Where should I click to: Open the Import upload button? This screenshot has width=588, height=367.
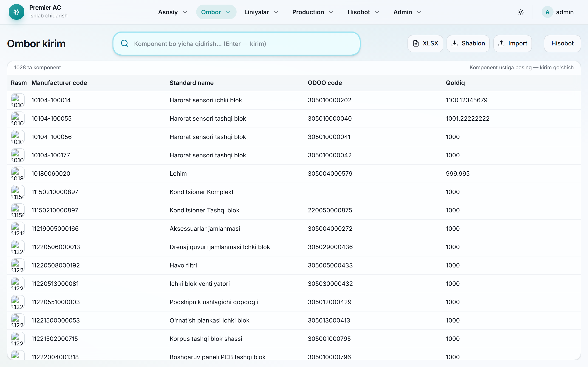coord(513,43)
